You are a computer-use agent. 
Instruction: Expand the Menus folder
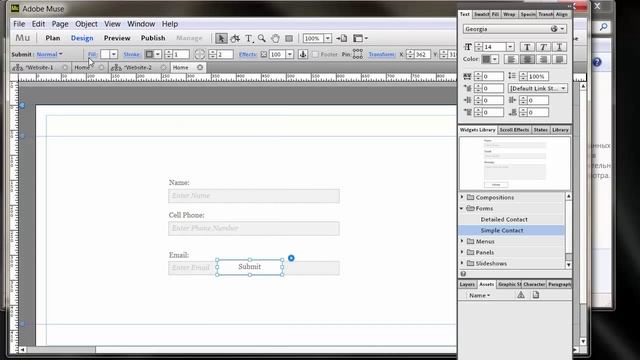[462, 241]
